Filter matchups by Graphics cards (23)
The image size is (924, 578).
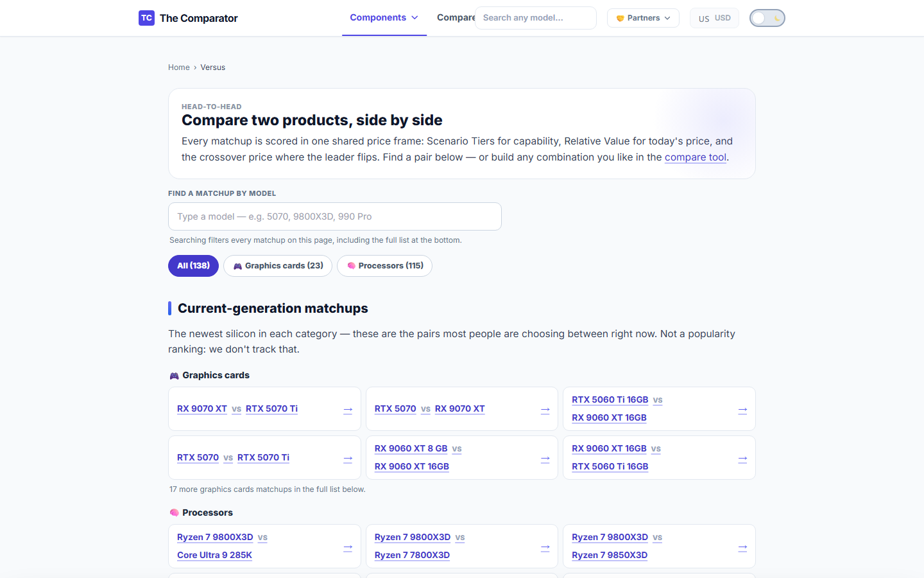[278, 266]
